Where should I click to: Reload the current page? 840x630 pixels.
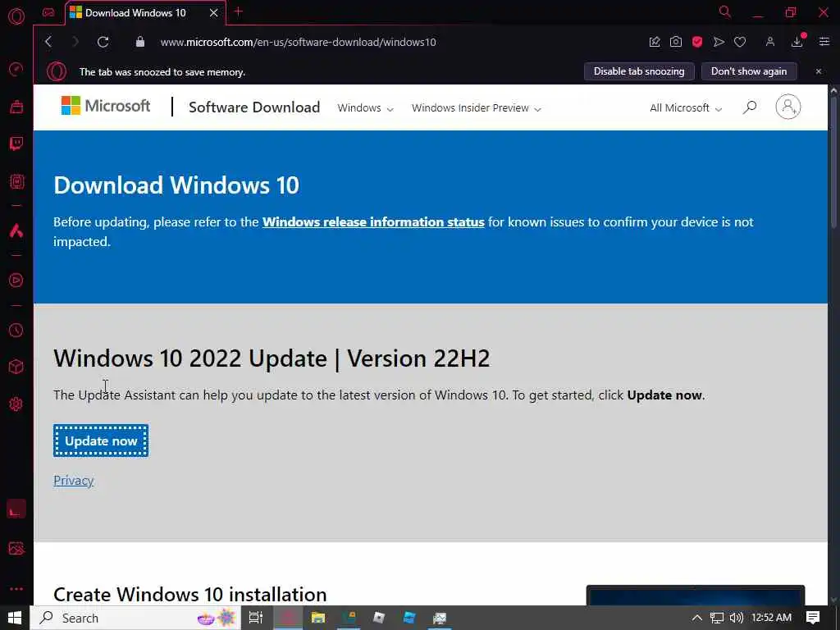coord(103,42)
